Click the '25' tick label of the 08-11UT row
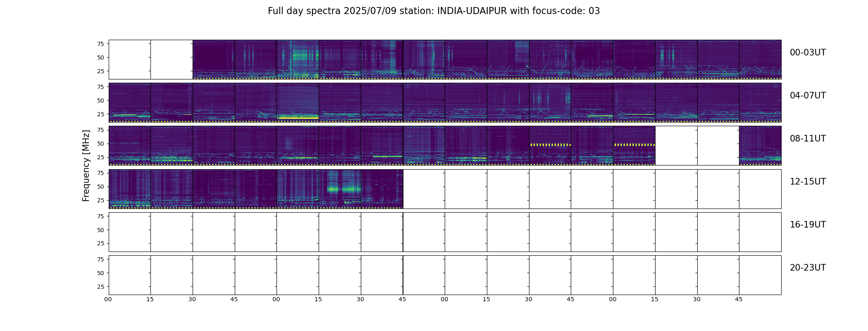The width and height of the screenshot is (868, 331). [x=100, y=157]
